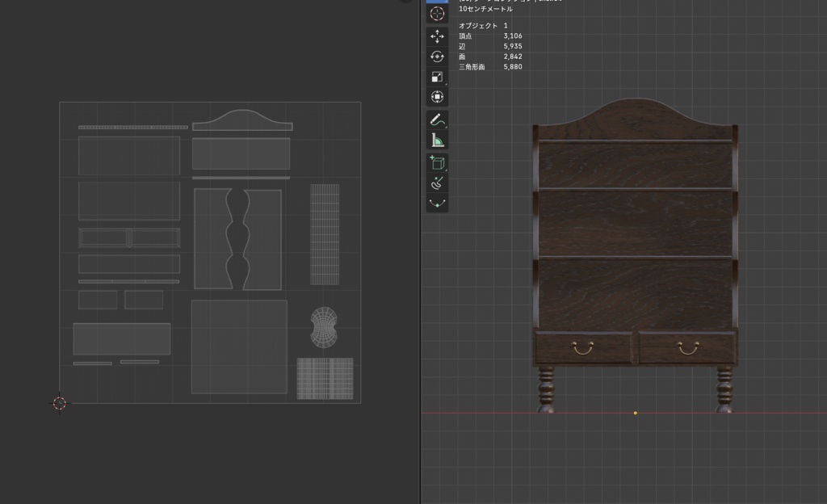Choose the Scale tool
This screenshot has height=504, width=827.
pyautogui.click(x=437, y=77)
